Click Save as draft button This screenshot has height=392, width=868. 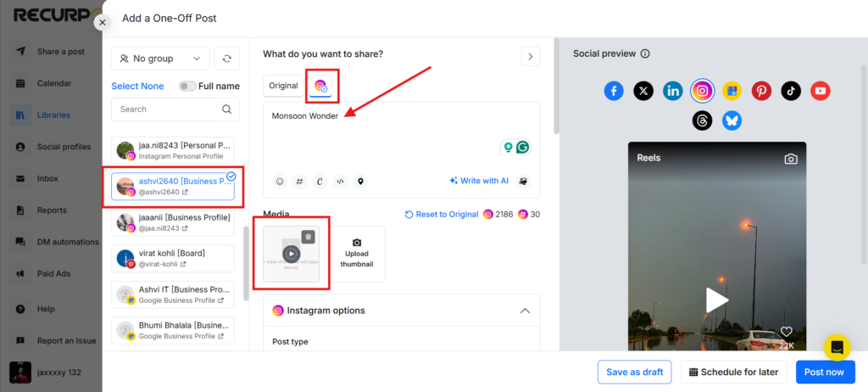634,372
